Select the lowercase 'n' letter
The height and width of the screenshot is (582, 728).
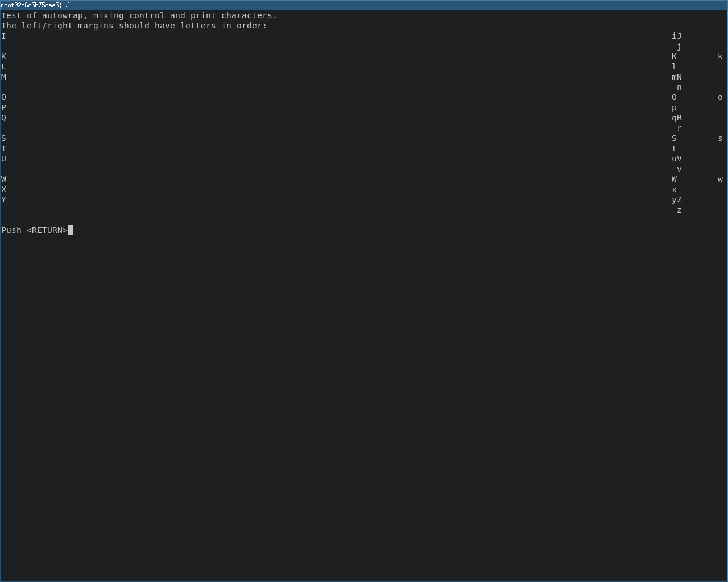point(679,88)
